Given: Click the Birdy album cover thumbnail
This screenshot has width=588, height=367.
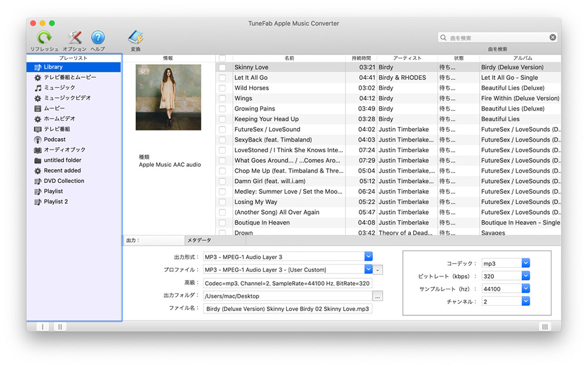Looking at the screenshot, I should pyautogui.click(x=168, y=98).
